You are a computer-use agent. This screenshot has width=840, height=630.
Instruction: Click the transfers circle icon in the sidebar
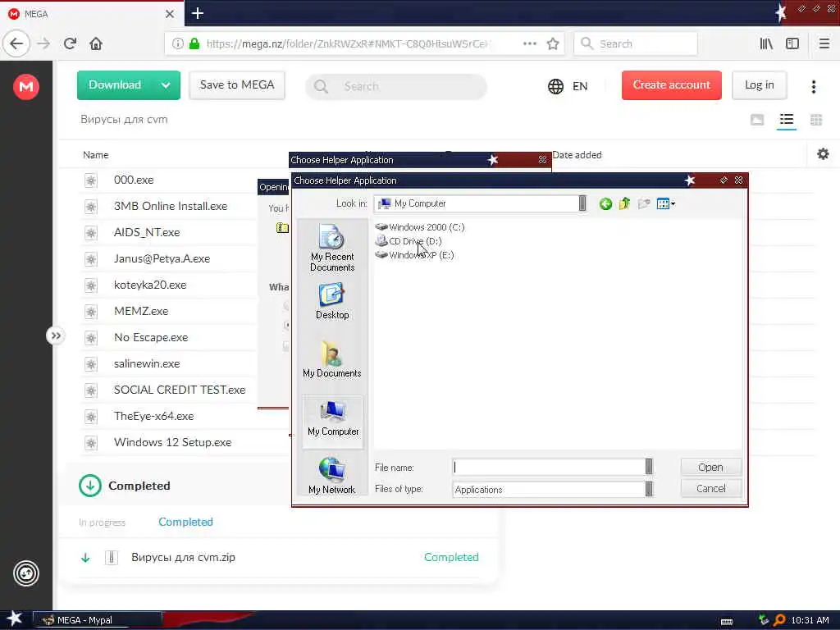[x=26, y=573]
